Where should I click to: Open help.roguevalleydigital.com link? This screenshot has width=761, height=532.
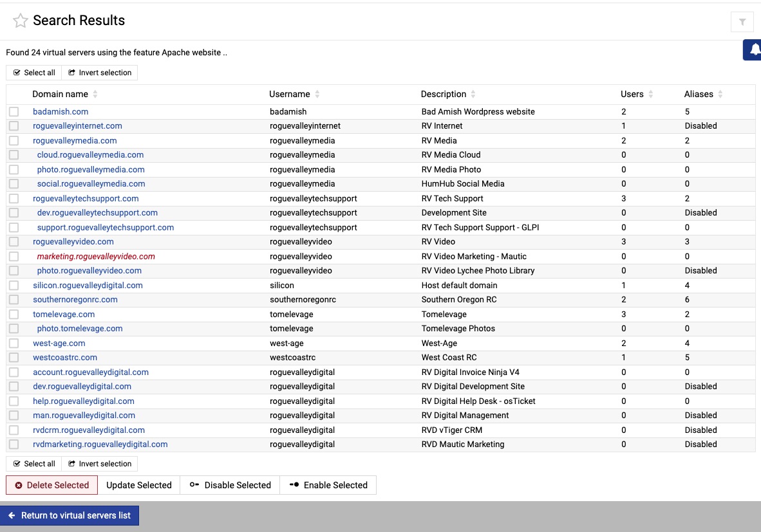click(84, 401)
